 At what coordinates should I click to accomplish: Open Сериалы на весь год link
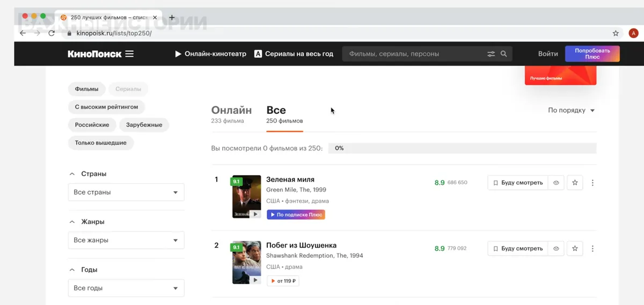coord(294,54)
